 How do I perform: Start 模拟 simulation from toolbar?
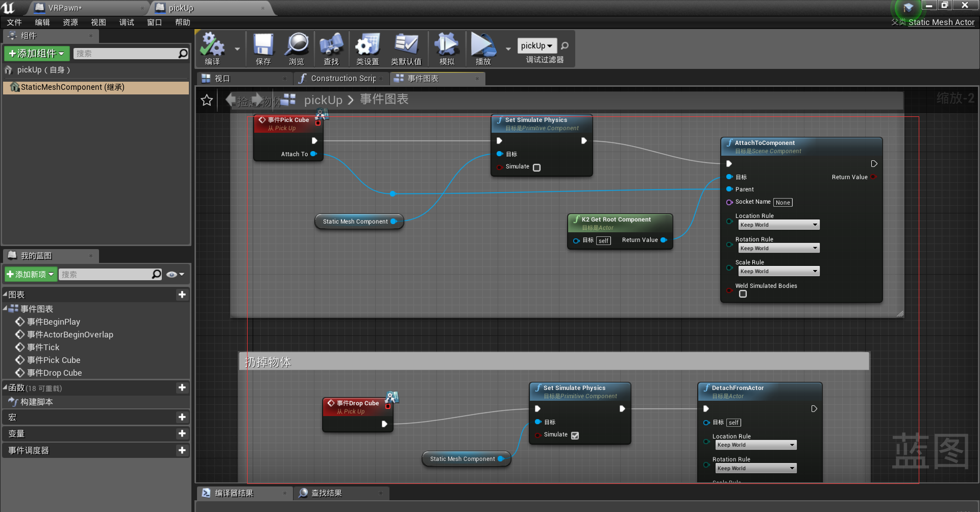[x=446, y=48]
